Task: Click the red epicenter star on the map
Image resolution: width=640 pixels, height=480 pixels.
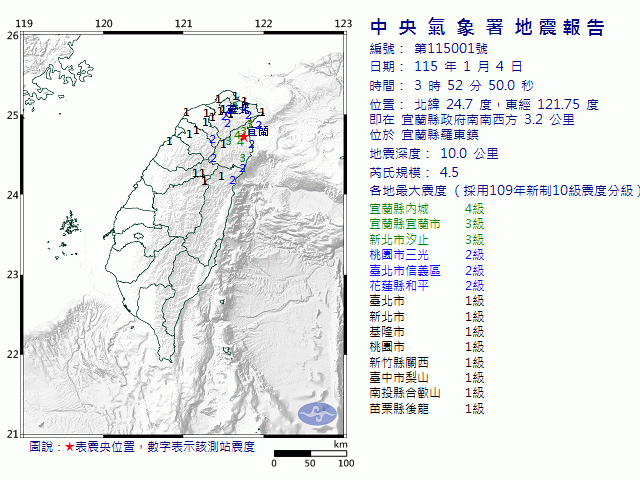Action: pos(243,136)
